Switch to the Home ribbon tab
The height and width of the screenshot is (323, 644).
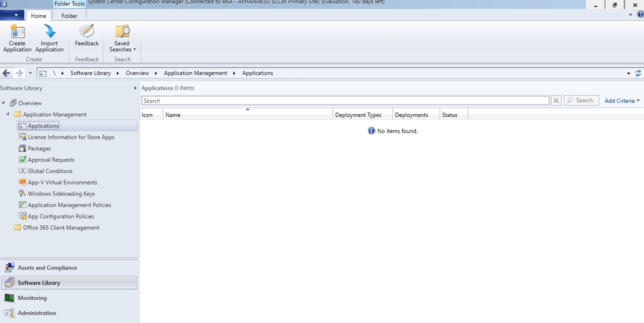(x=38, y=16)
